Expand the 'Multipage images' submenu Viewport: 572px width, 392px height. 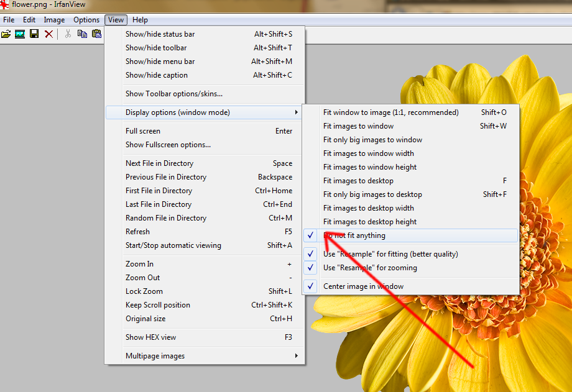coord(205,356)
